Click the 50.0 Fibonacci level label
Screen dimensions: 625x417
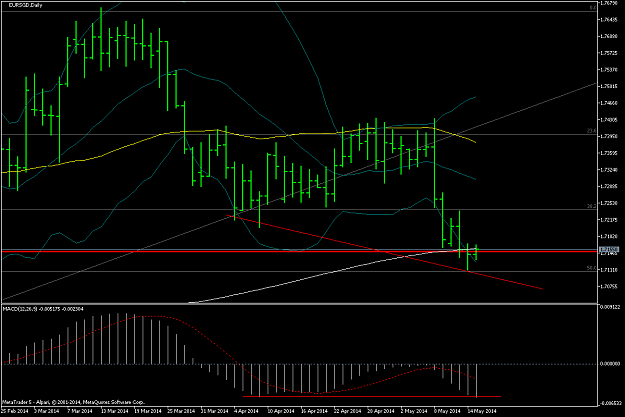click(x=592, y=268)
